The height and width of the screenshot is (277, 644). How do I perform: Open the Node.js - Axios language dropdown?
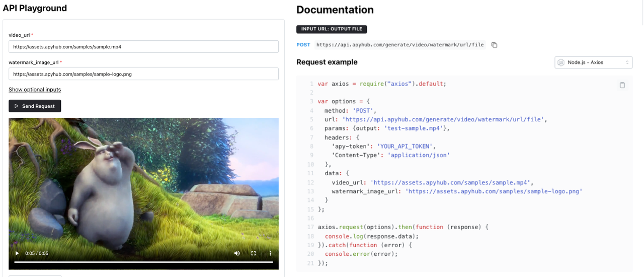point(594,62)
